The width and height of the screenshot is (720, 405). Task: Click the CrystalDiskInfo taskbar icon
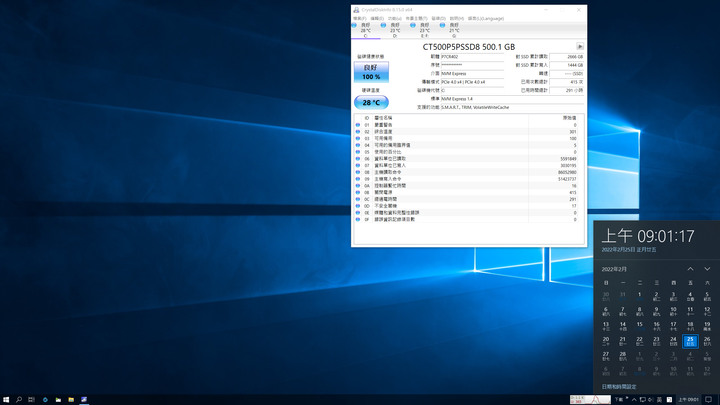tap(84, 399)
